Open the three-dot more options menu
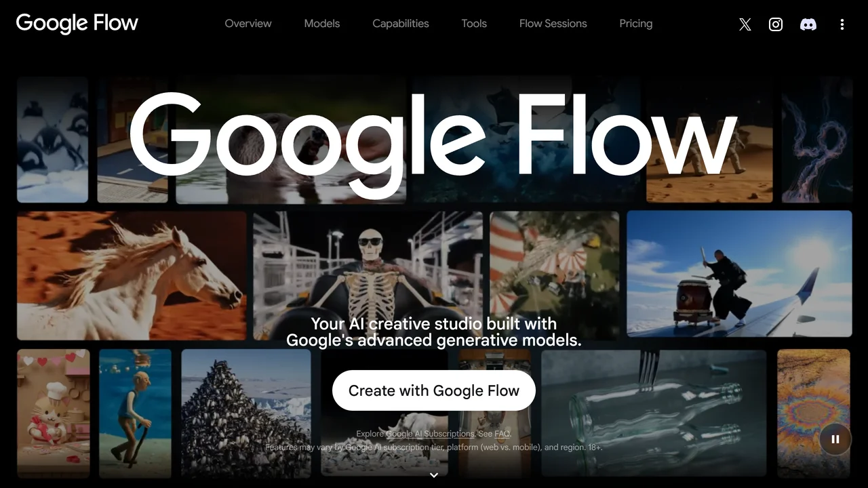The width and height of the screenshot is (868, 488). [842, 24]
